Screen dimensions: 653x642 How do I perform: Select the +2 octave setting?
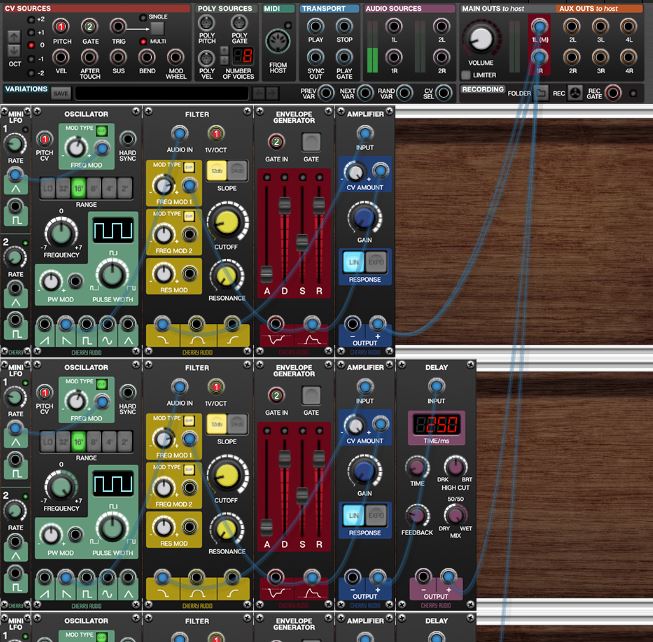(x=31, y=20)
